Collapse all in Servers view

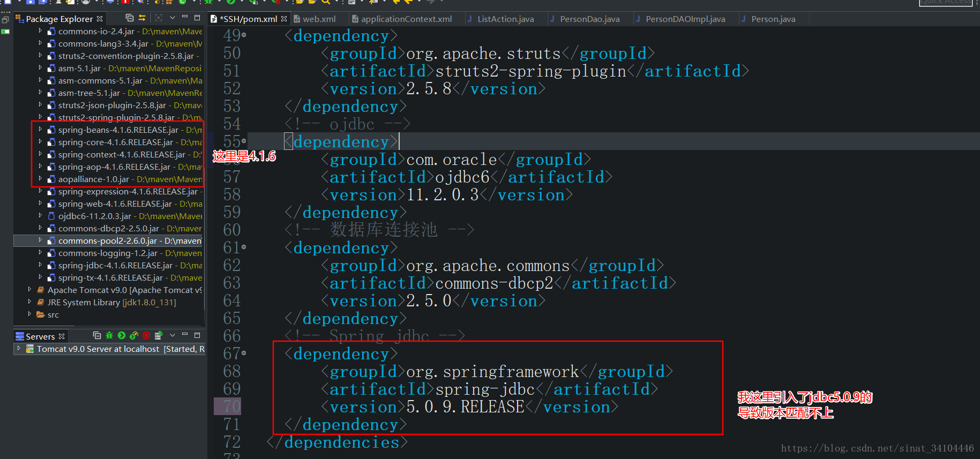pyautogui.click(x=97, y=335)
